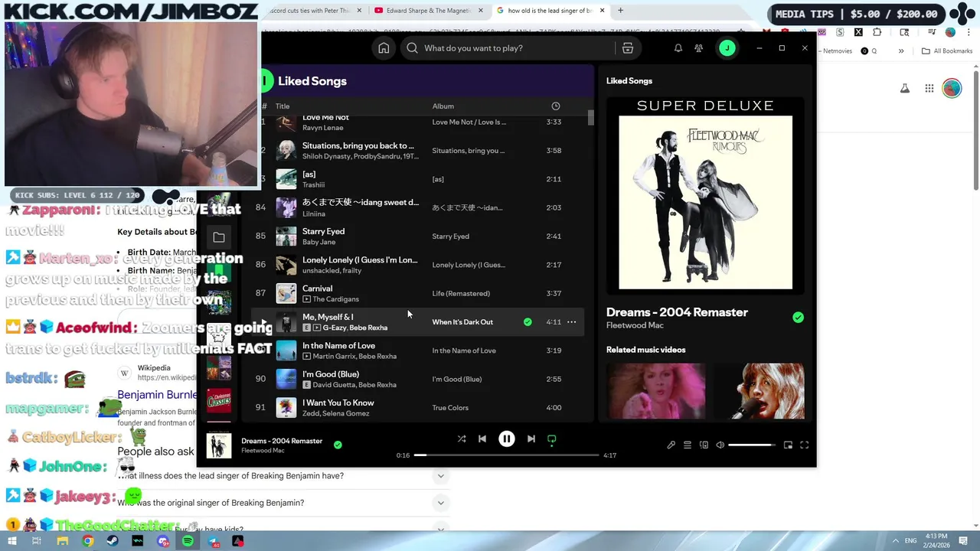The width and height of the screenshot is (980, 551).
Task: Open Netmovies bookmark in Chrome
Action: point(836,51)
